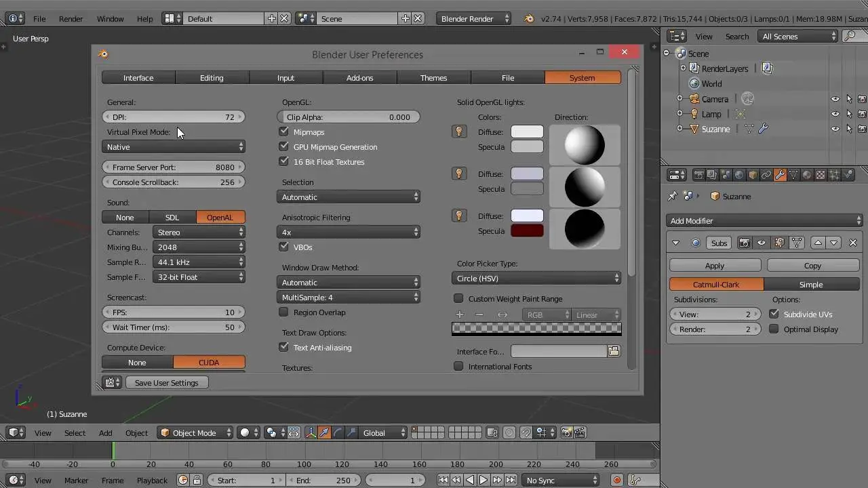Open the Render Layers properties tab

712,175
